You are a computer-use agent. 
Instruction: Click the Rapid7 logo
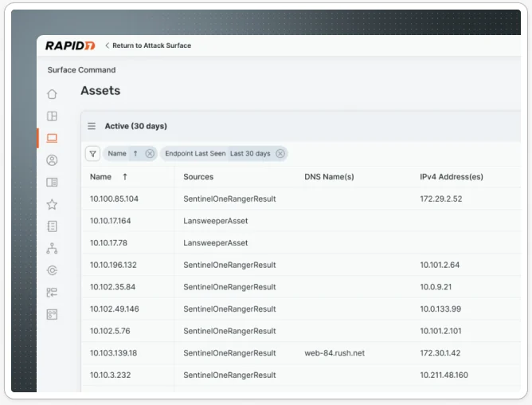pos(70,45)
